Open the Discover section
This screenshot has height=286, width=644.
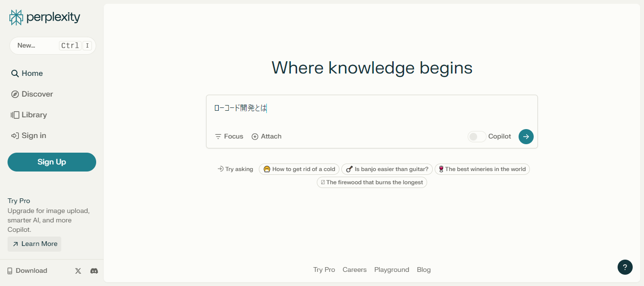(x=36, y=94)
